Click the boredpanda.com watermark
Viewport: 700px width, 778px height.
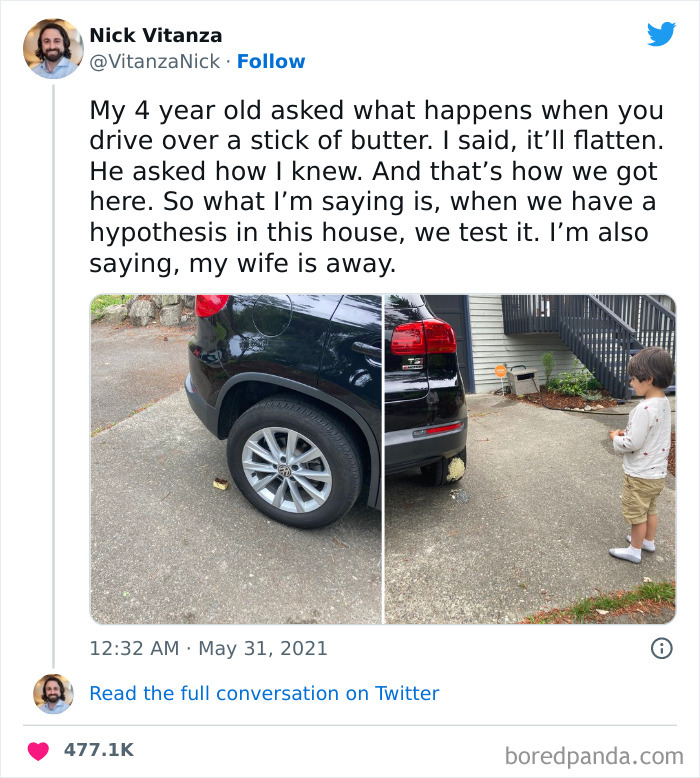click(x=594, y=755)
